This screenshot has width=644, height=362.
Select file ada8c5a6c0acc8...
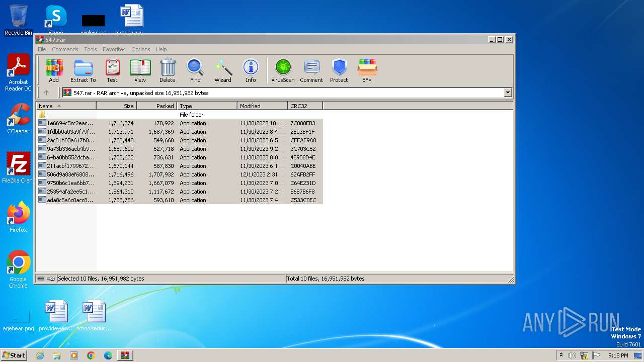(x=180, y=200)
